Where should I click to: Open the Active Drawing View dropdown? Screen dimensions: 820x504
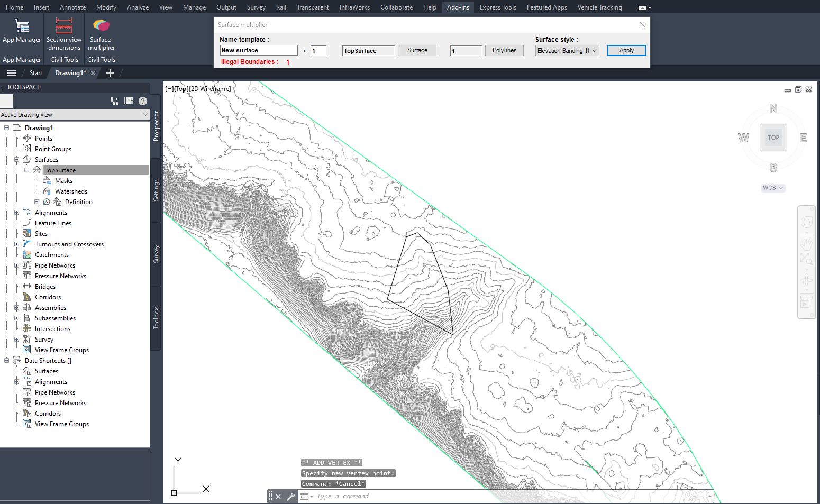click(75, 115)
